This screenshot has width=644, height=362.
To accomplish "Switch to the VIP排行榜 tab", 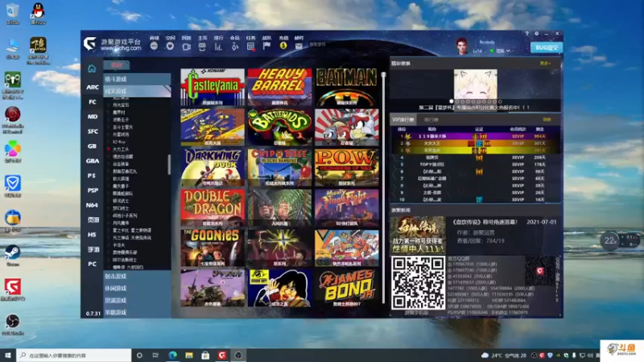I will (403, 119).
